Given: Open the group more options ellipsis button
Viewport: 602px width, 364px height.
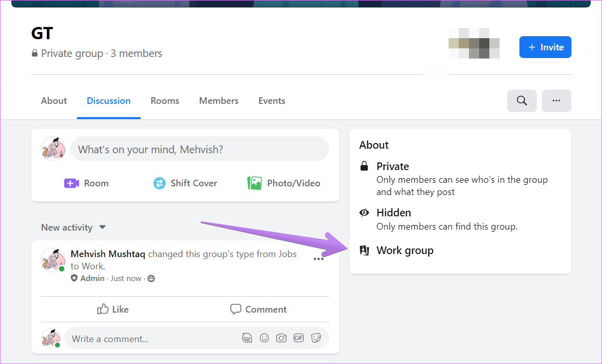Looking at the screenshot, I should point(556,100).
